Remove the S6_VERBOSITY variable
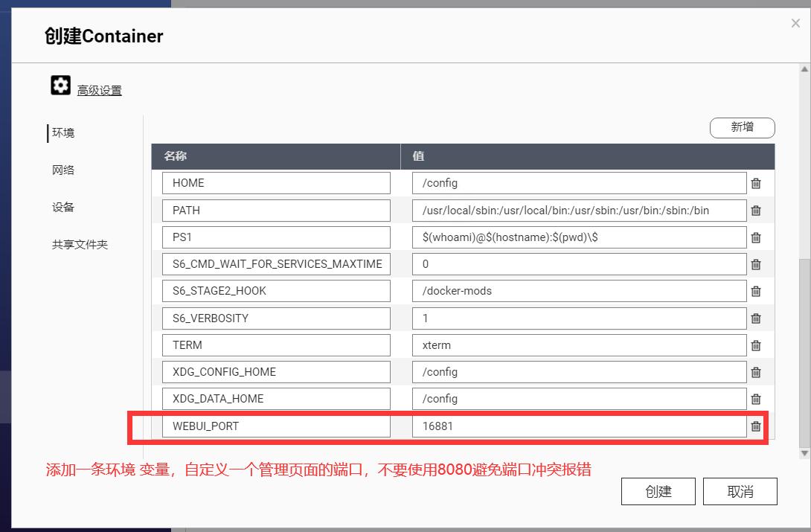Viewport: 811px width, 532px height. pyautogui.click(x=756, y=318)
